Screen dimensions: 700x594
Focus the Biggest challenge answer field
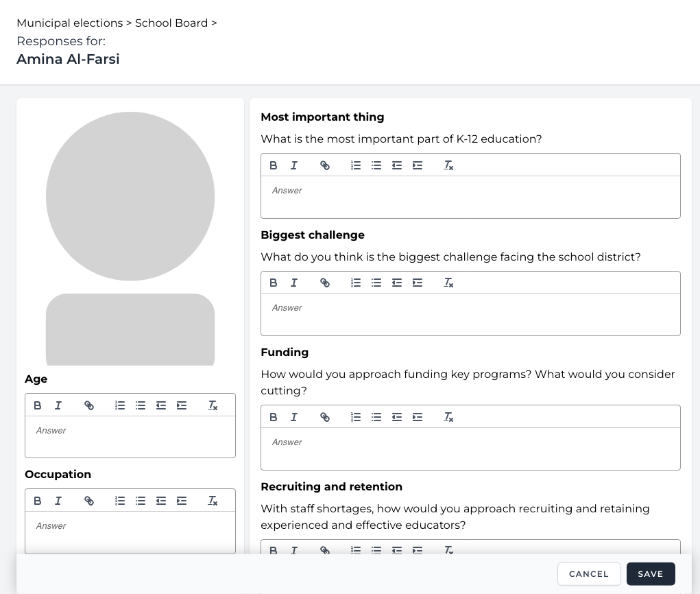coord(470,314)
